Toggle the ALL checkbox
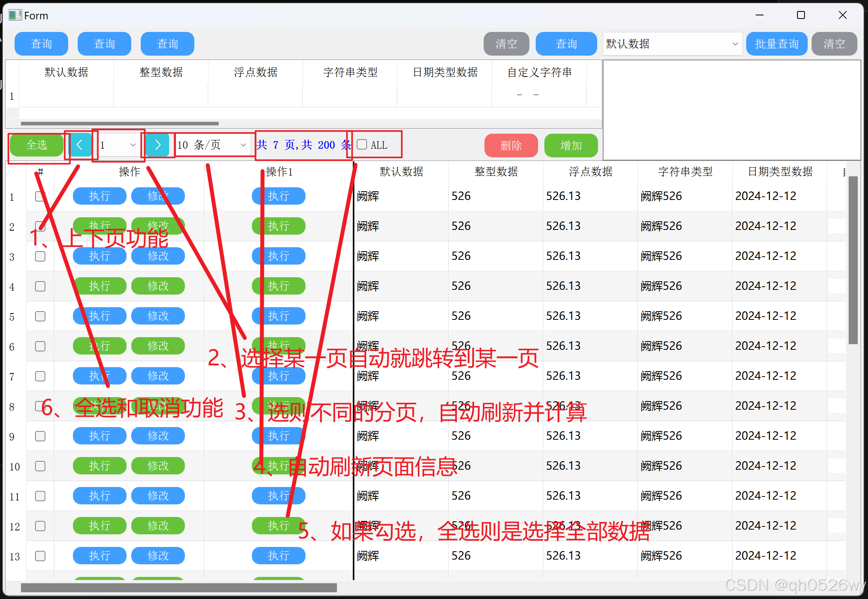This screenshot has height=599, width=868. tap(362, 145)
